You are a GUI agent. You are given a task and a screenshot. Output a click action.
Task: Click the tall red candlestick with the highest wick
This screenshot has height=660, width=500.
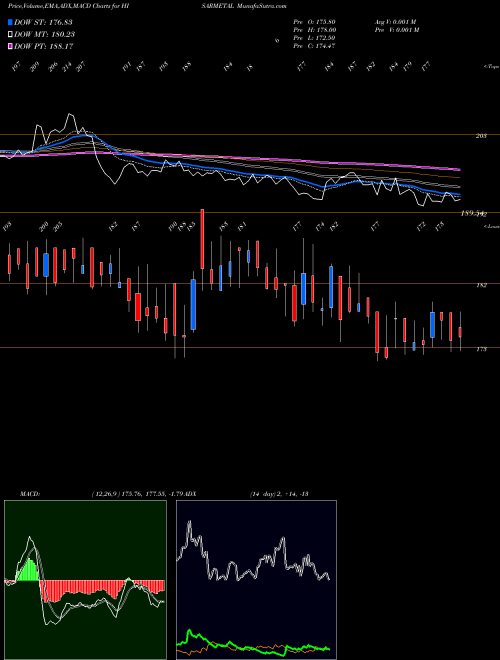tap(202, 239)
